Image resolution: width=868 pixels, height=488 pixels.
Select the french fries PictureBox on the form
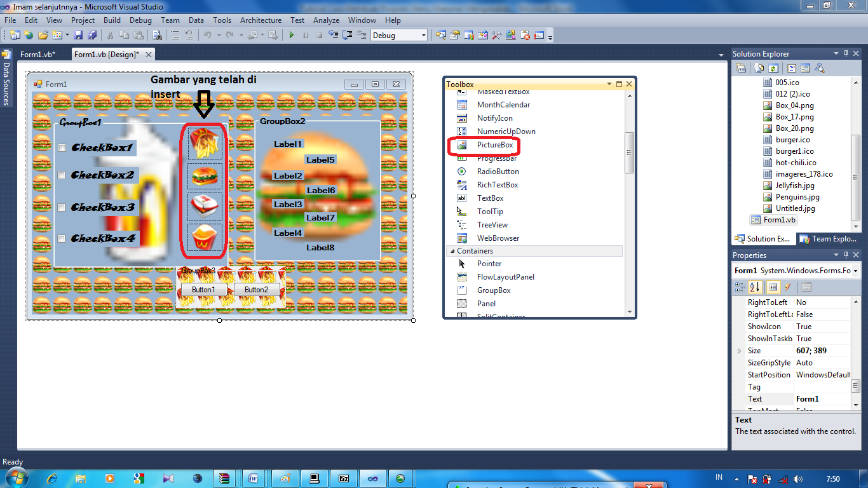205,143
